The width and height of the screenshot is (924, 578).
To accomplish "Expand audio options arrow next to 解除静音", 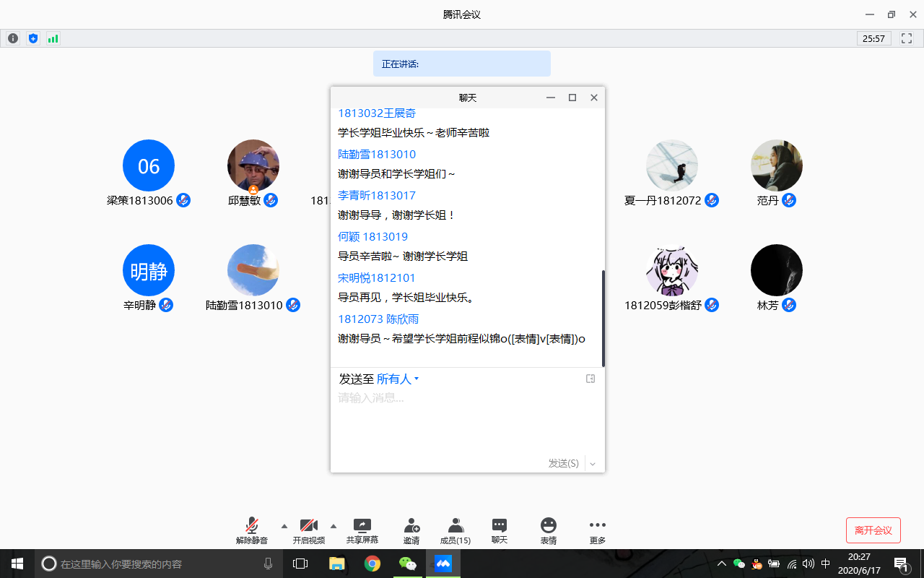I will pos(284,525).
